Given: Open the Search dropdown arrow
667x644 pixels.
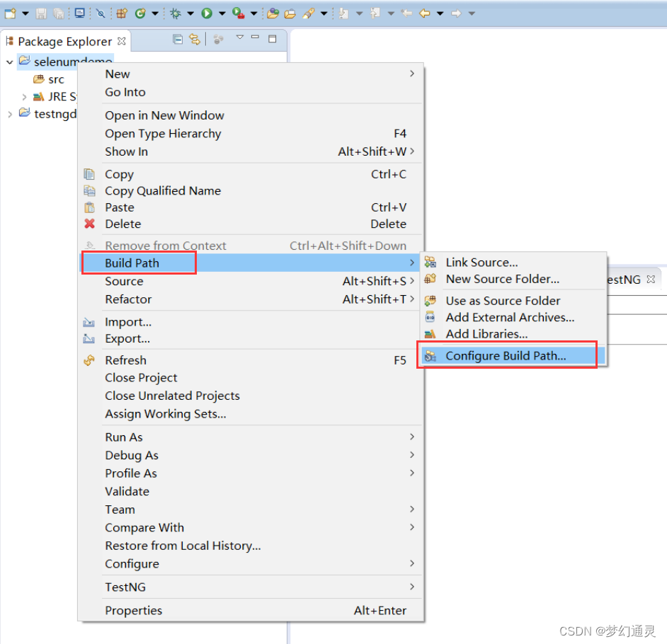Looking at the screenshot, I should tap(324, 13).
